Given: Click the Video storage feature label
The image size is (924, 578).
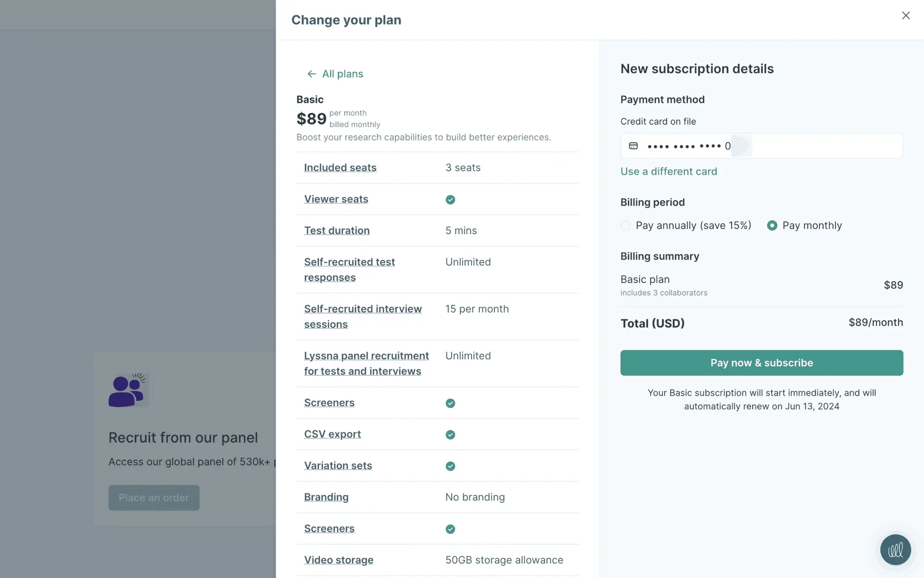Looking at the screenshot, I should pos(338,560).
